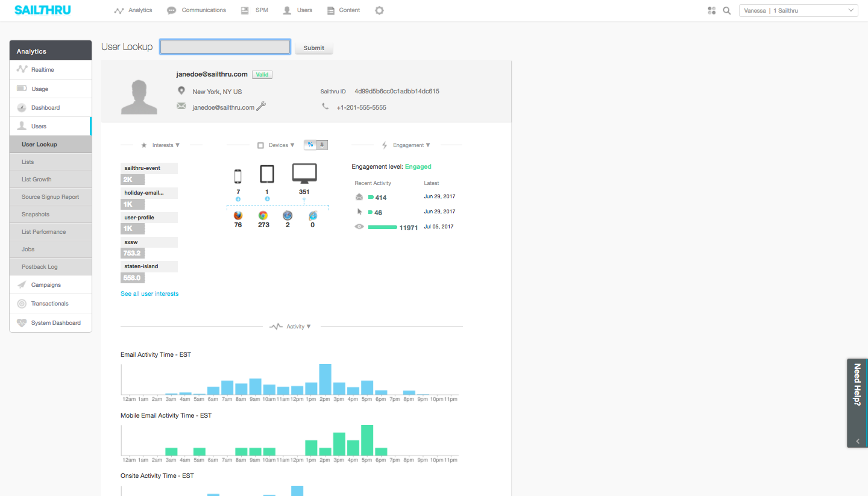Click the search magnifier icon
868x496 pixels.
pyautogui.click(x=727, y=10)
